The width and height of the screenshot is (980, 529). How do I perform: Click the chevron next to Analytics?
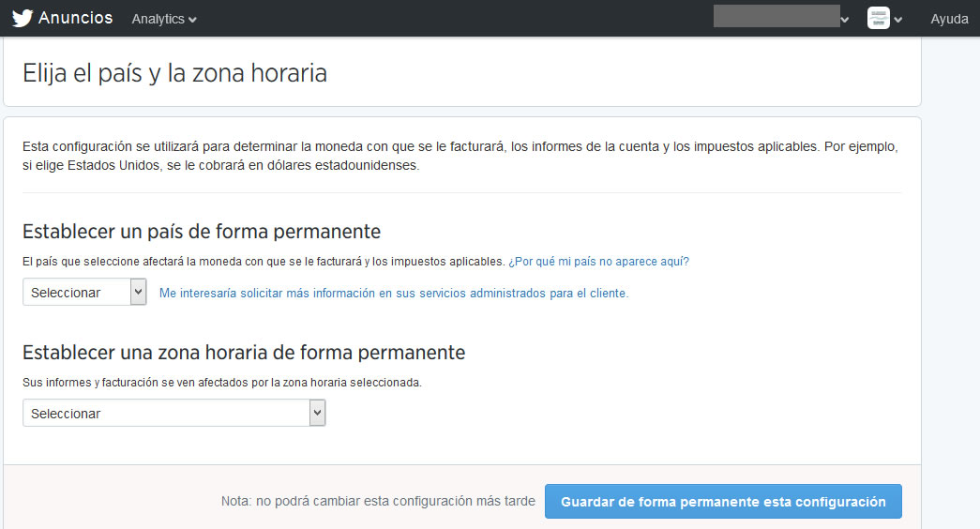(192, 20)
